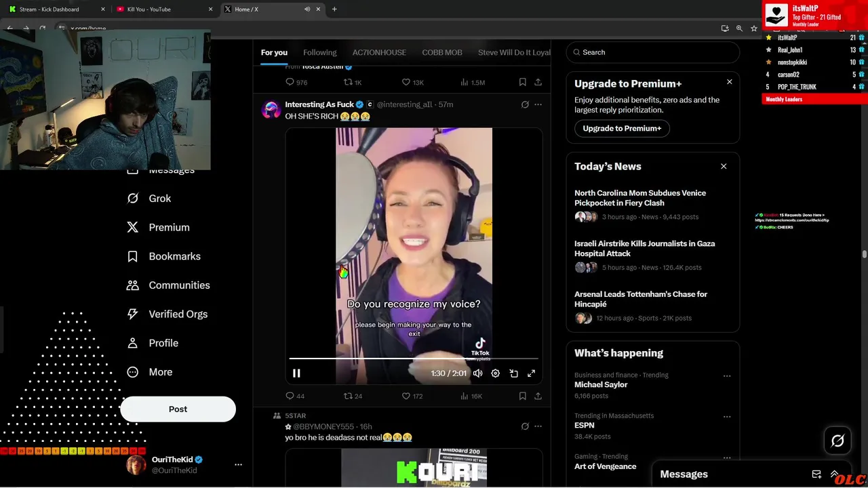Like the post with 13K likes
Image resolution: width=868 pixels, height=488 pixels.
pos(413,82)
